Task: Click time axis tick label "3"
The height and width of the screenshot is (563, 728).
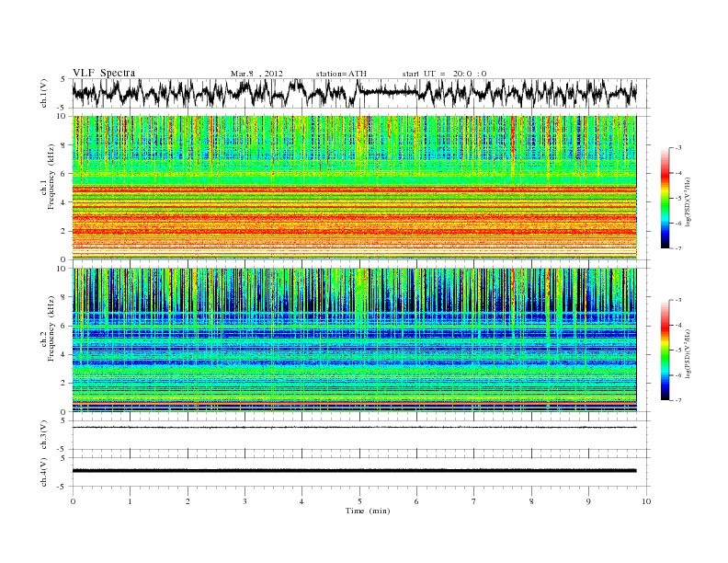Action: [245, 501]
